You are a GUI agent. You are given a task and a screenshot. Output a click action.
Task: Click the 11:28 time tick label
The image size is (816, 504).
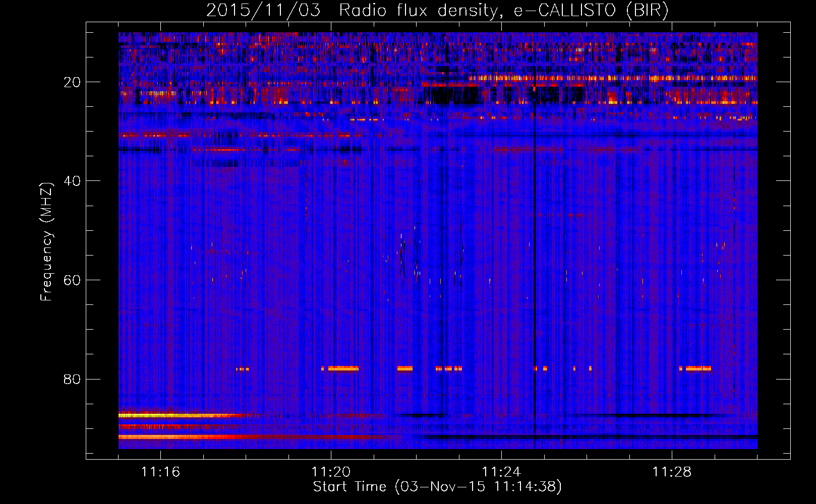(672, 472)
